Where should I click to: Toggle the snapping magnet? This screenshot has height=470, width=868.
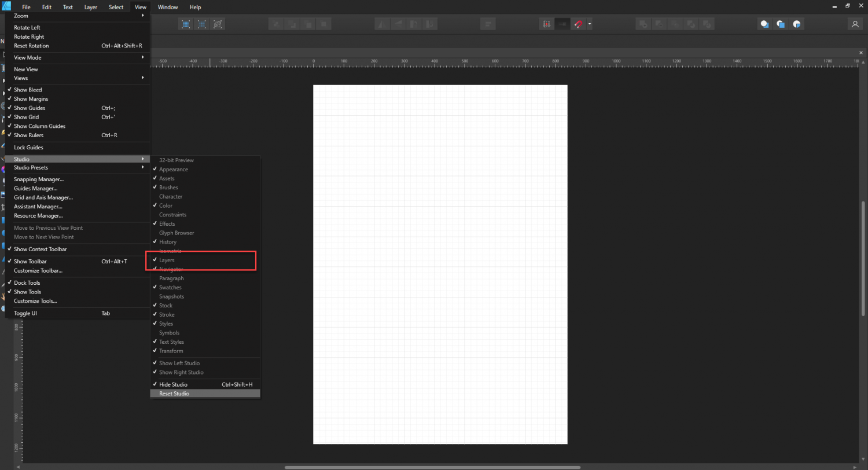pos(578,24)
